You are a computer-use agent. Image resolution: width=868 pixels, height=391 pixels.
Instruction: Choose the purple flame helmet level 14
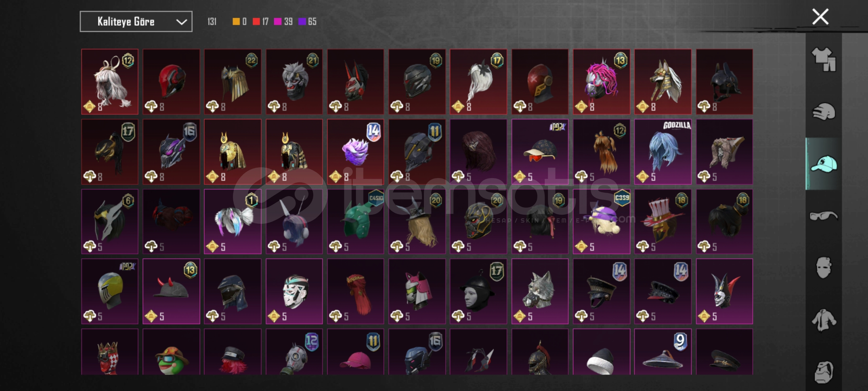tap(356, 152)
